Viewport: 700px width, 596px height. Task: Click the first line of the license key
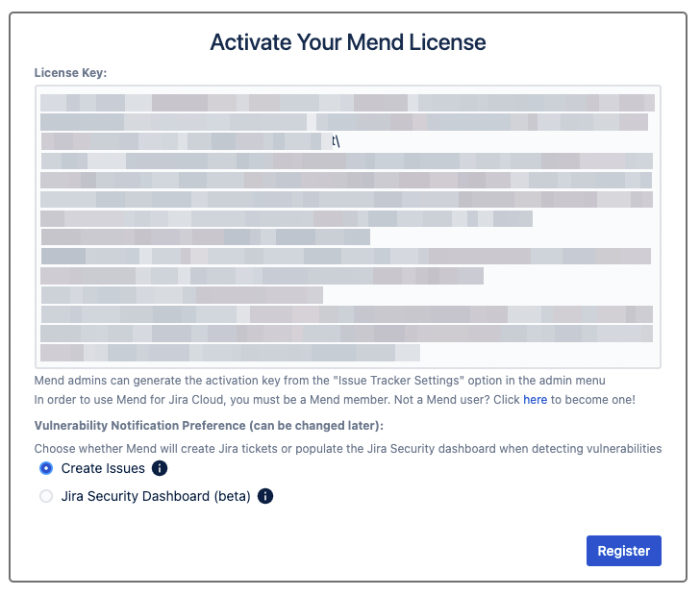(347, 102)
